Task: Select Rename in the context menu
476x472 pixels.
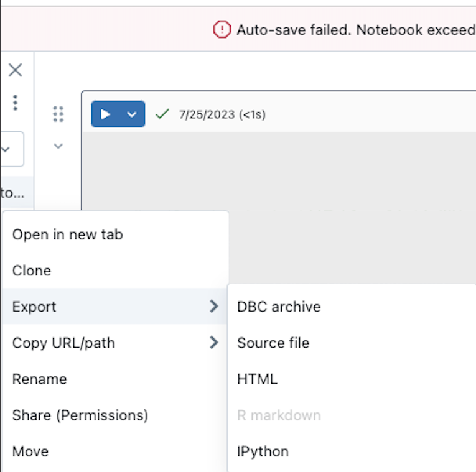Action: point(40,379)
